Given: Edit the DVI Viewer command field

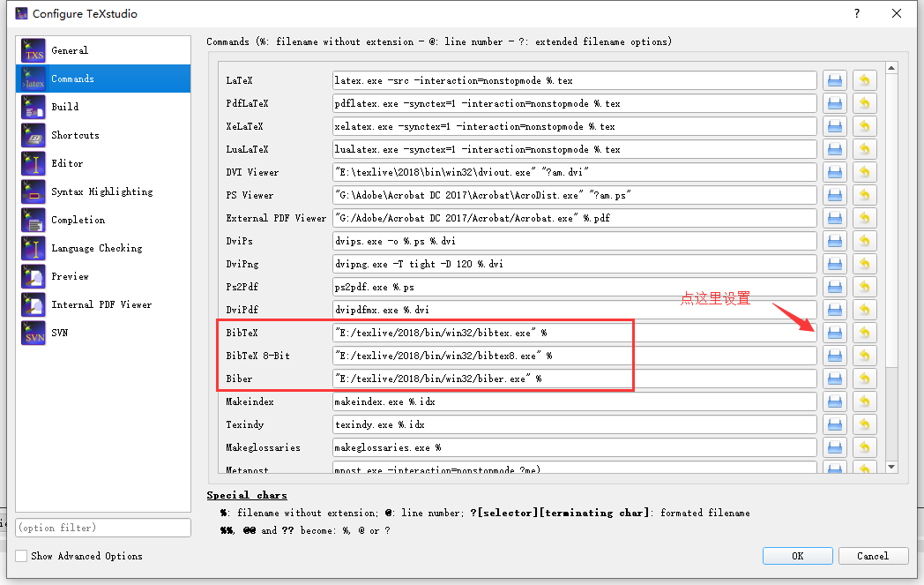Looking at the screenshot, I should (x=575, y=172).
